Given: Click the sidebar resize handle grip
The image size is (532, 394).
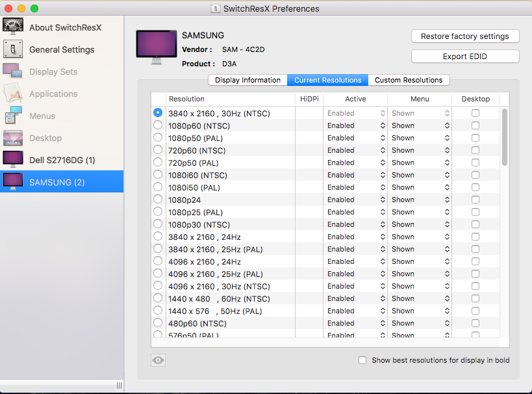Looking at the screenshot, I should tap(119, 386).
